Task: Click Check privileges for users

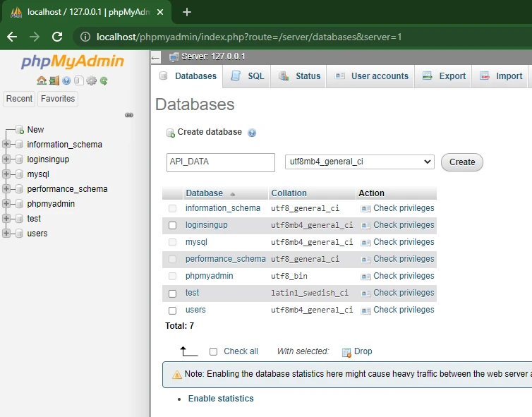Action: click(404, 310)
